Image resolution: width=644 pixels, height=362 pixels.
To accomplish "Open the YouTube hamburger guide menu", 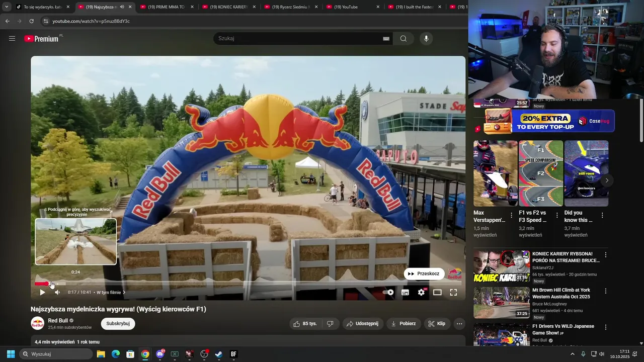I will 12,39.
